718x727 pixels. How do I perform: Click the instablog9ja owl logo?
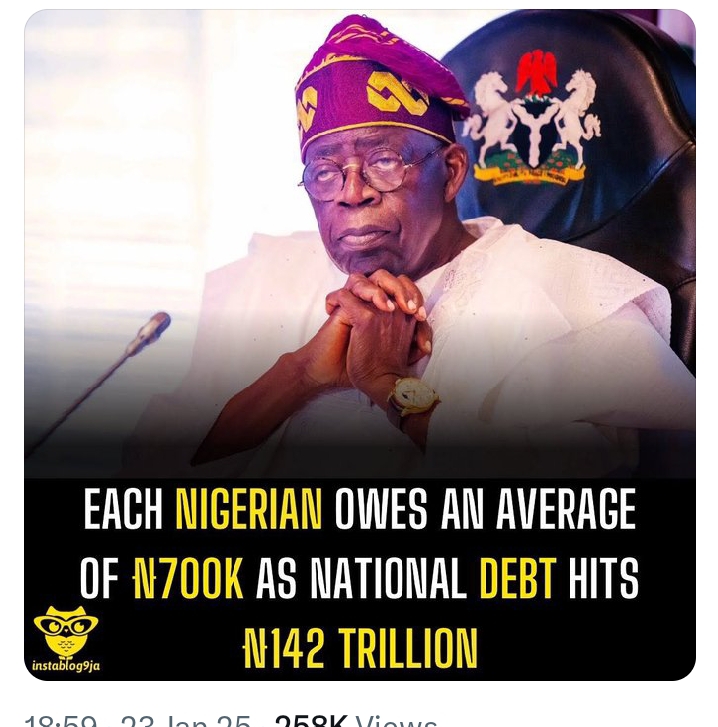66,630
